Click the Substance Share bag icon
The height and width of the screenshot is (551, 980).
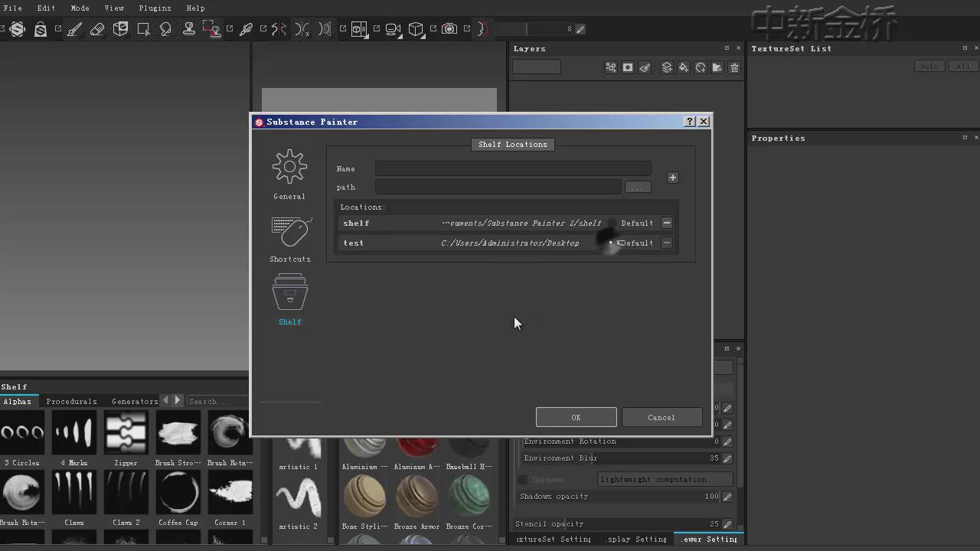tap(41, 29)
